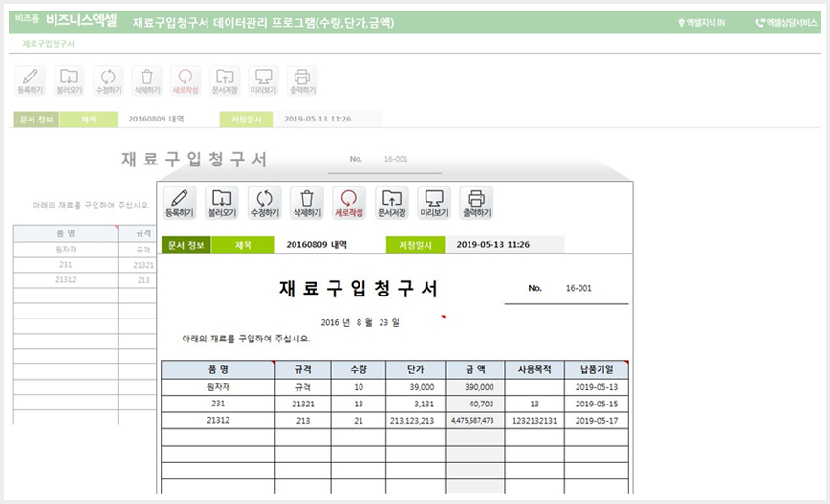Click the faded 미리보기 icon in the background toolbar

264,81
